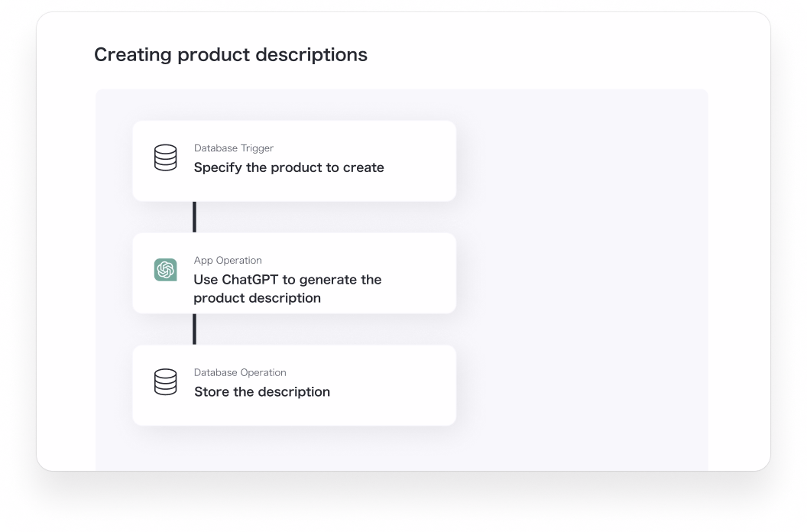Screen dimensions: 807x532
Task: Click the ChatGPT logo icon
Action: 165,270
